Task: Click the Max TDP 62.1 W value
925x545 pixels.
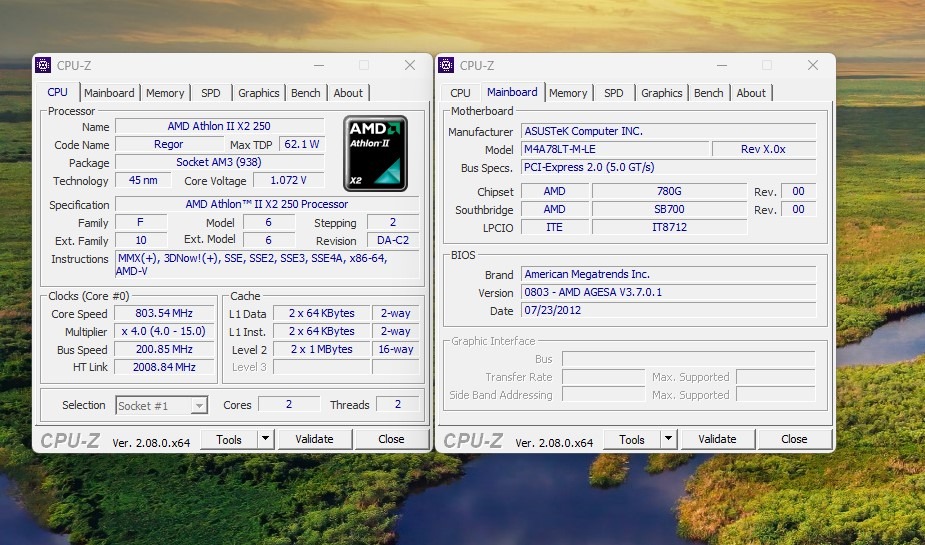Action: 302,145
